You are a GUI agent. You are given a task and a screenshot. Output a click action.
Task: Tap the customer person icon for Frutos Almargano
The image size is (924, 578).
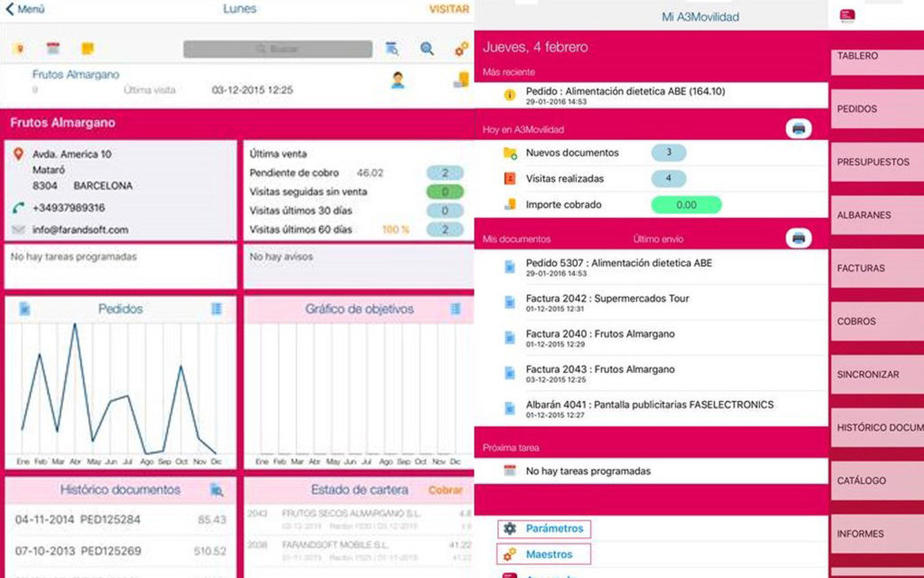pos(398,79)
